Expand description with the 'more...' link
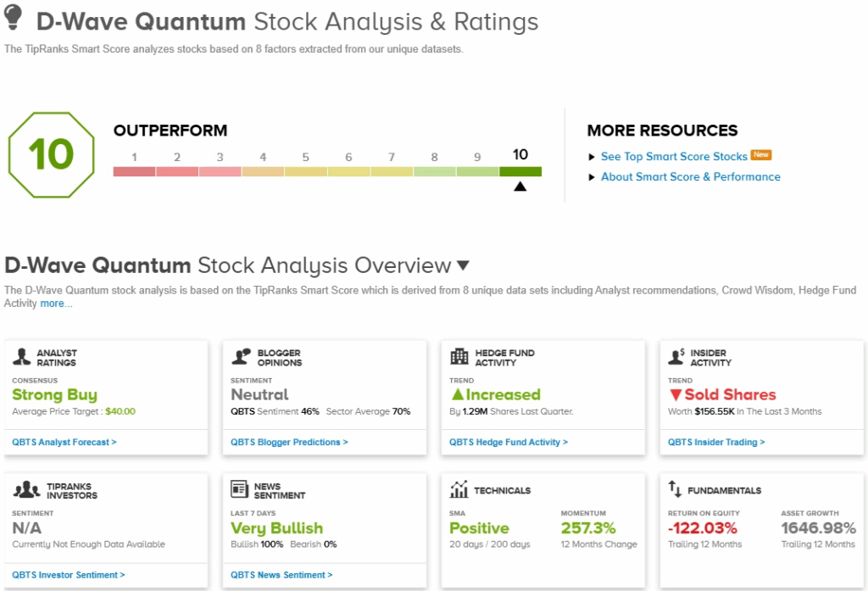This screenshot has width=868, height=591. click(x=56, y=304)
